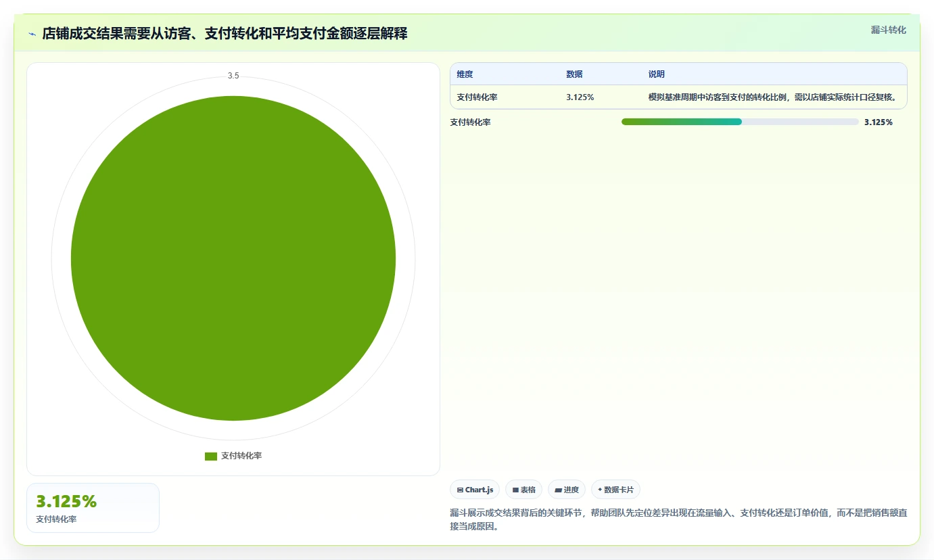Image resolution: width=934 pixels, height=560 pixels.
Task: Click the 支付转化率 label left of the progress bar
Action: pyautogui.click(x=470, y=122)
